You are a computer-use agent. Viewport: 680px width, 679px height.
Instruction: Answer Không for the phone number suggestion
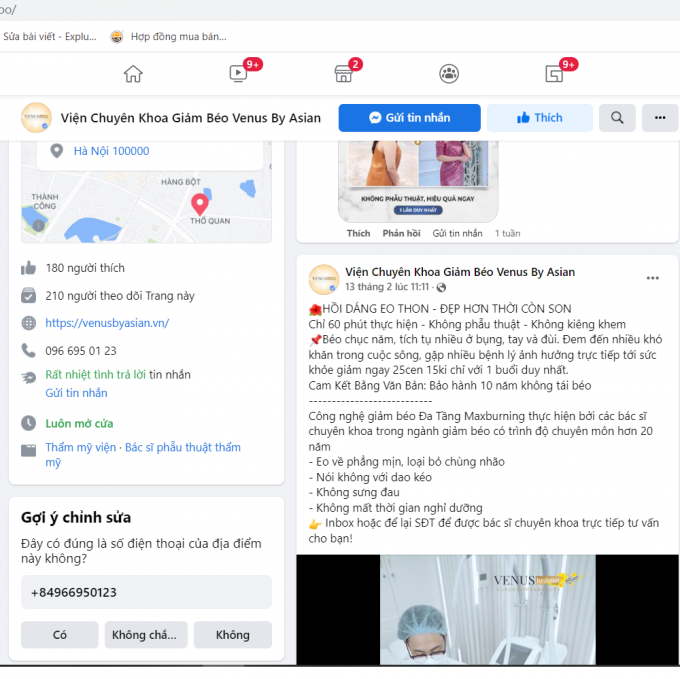[x=233, y=635]
